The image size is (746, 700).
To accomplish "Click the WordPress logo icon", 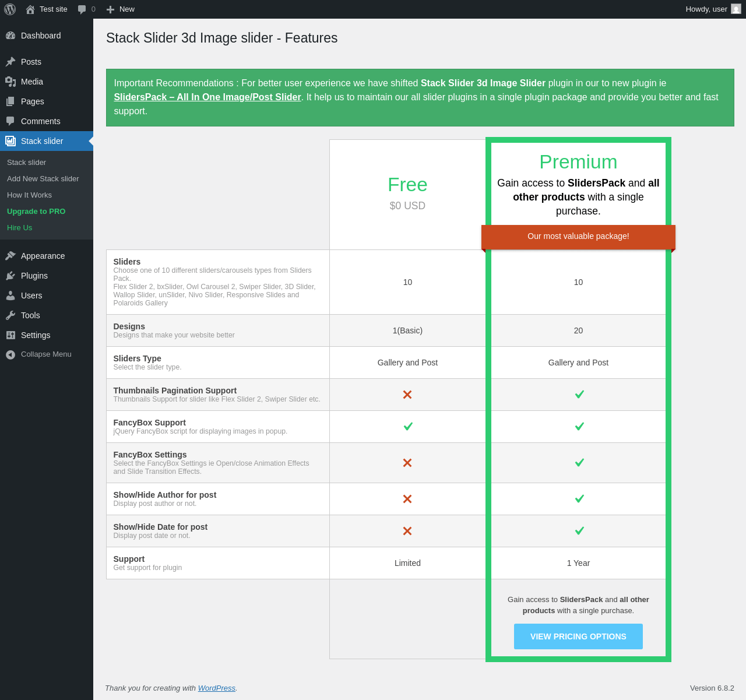I will 10,9.
